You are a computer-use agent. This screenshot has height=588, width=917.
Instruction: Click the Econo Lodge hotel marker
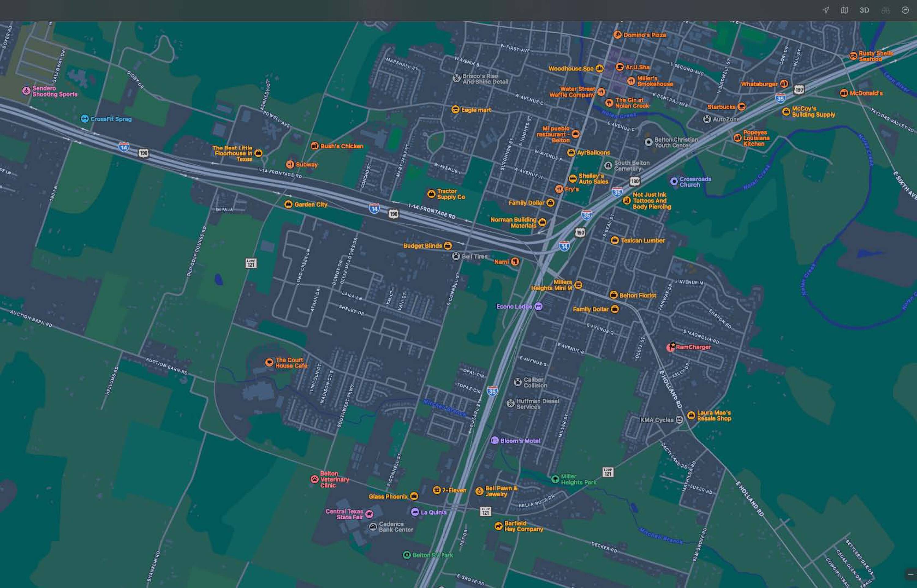pyautogui.click(x=538, y=306)
